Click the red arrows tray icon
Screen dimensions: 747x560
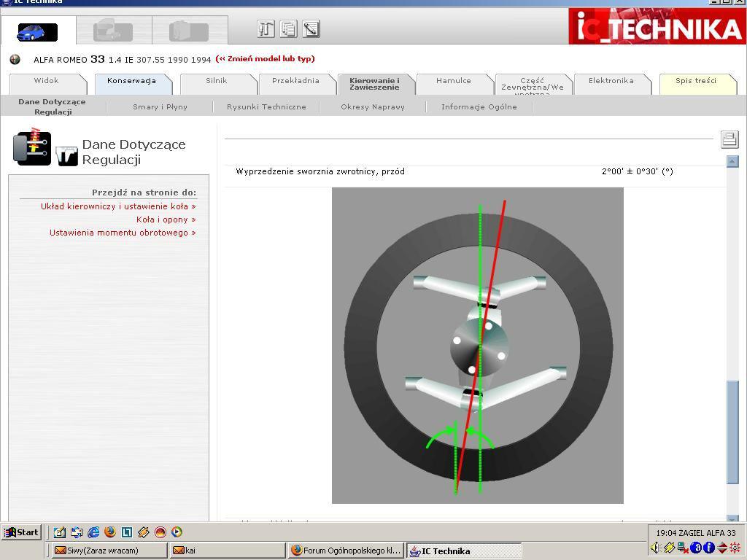[x=721, y=548]
